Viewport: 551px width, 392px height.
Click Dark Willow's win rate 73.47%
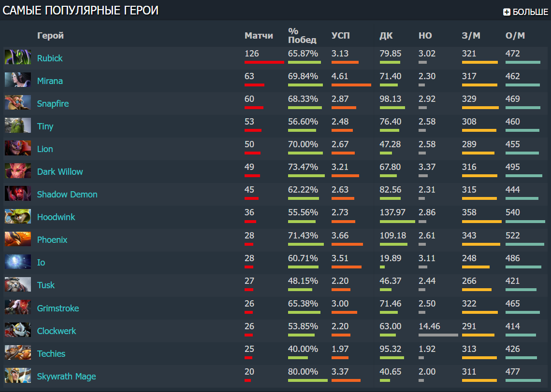click(x=303, y=167)
